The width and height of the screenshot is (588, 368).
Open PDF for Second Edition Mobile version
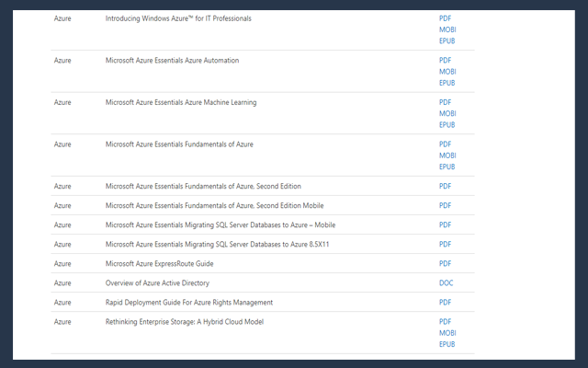click(x=445, y=206)
